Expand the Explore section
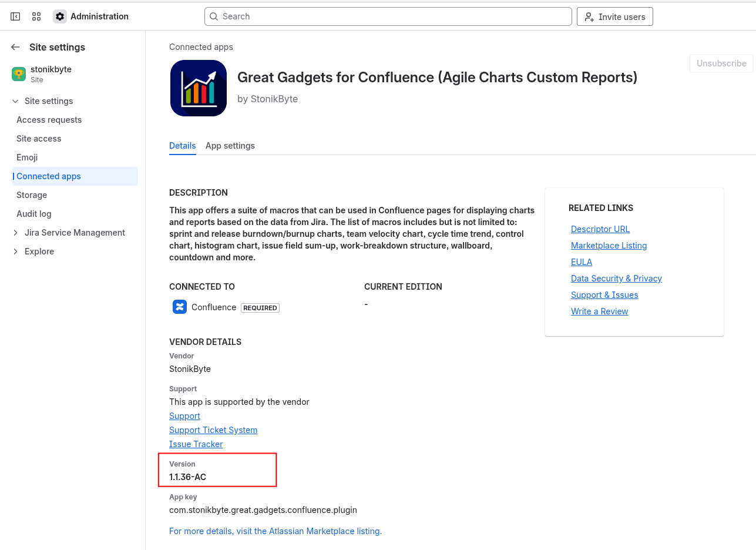Image resolution: width=756 pixels, height=550 pixels. click(x=15, y=251)
